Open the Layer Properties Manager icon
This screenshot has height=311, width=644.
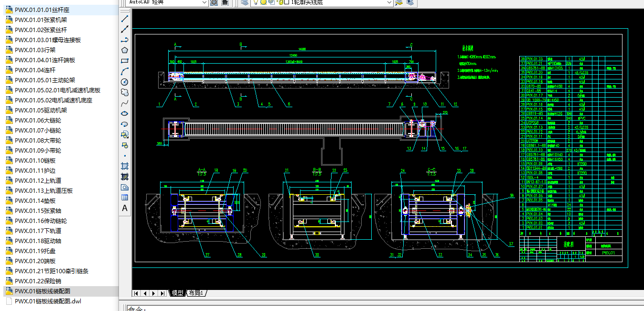click(x=244, y=2)
